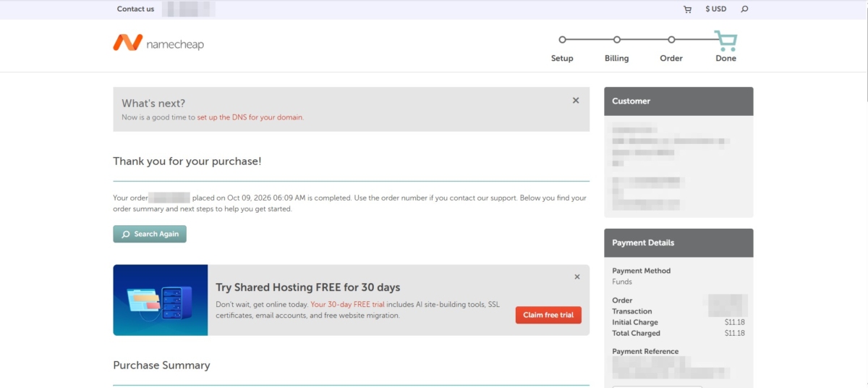Click the Payment Details panel header
Image resolution: width=868 pixels, height=388 pixels.
(x=678, y=243)
